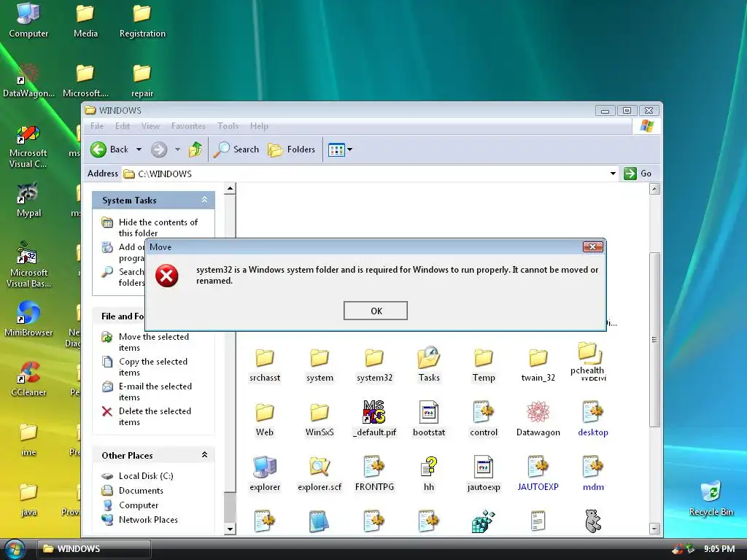
Task: Open the Edit menu
Action: point(123,126)
